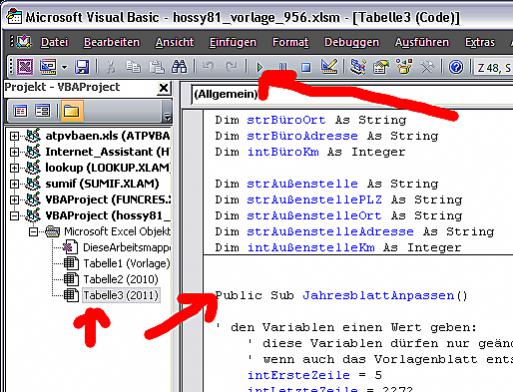Select atpvbaen.xls (ATPVBA project
This screenshot has height=392, width=513.
click(107, 136)
